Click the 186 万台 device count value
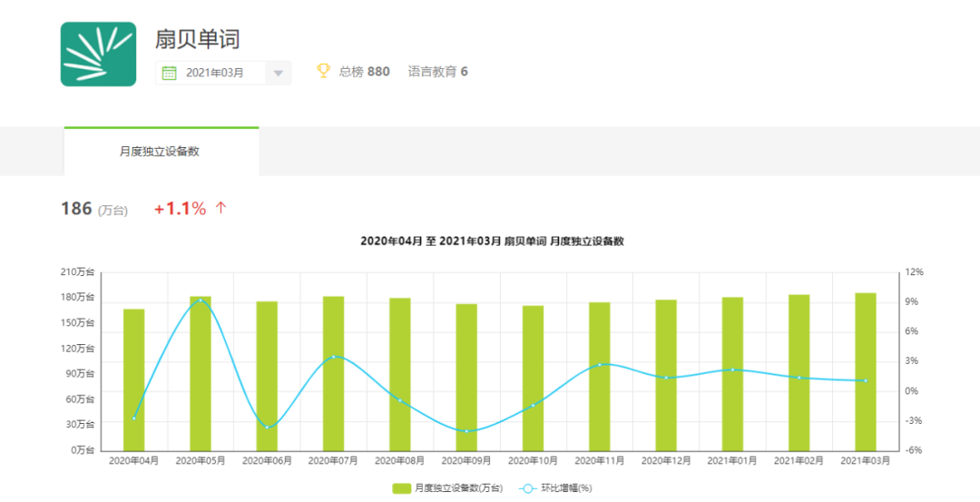Image resolution: width=980 pixels, height=502 pixels. 93,209
